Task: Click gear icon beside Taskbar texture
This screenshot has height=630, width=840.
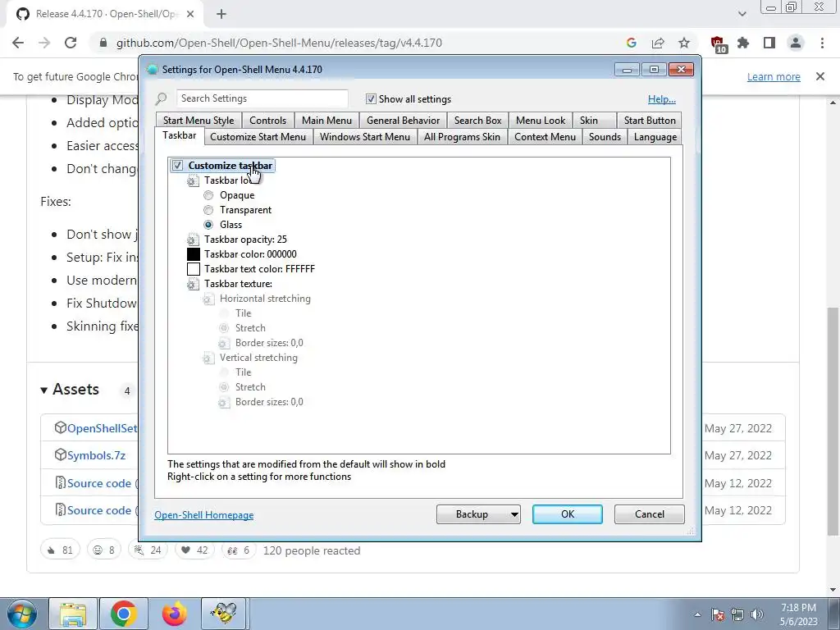Action: 193,284
